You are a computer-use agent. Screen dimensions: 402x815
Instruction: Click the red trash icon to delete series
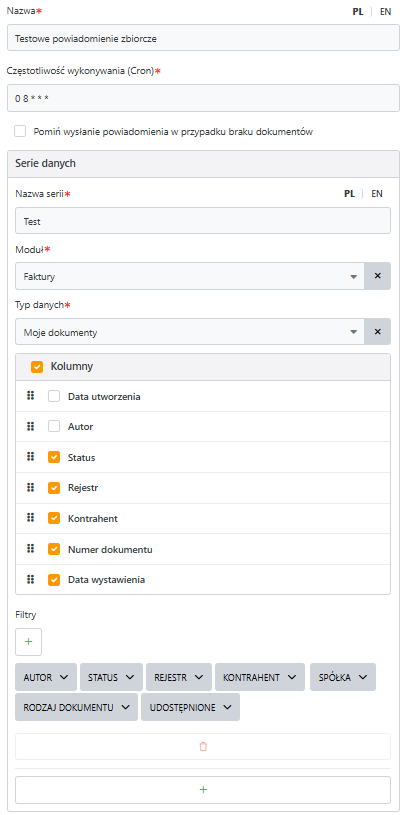click(x=203, y=747)
